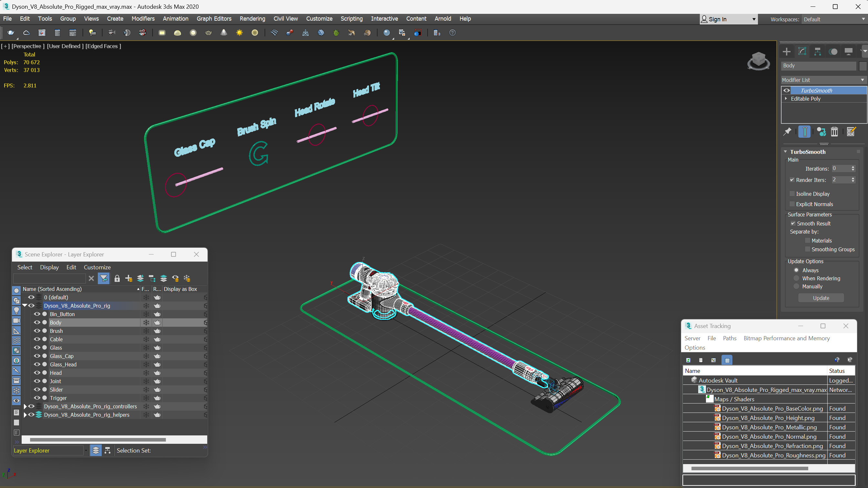Click the cone primitive icon in toolbar
This screenshot has width=868, height=488.
[x=224, y=33]
